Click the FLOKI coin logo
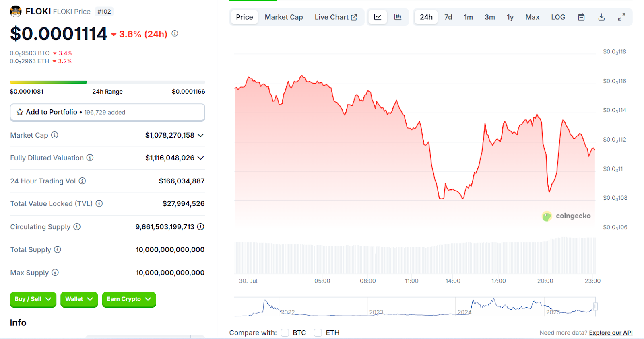Image resolution: width=644 pixels, height=339 pixels. click(16, 11)
